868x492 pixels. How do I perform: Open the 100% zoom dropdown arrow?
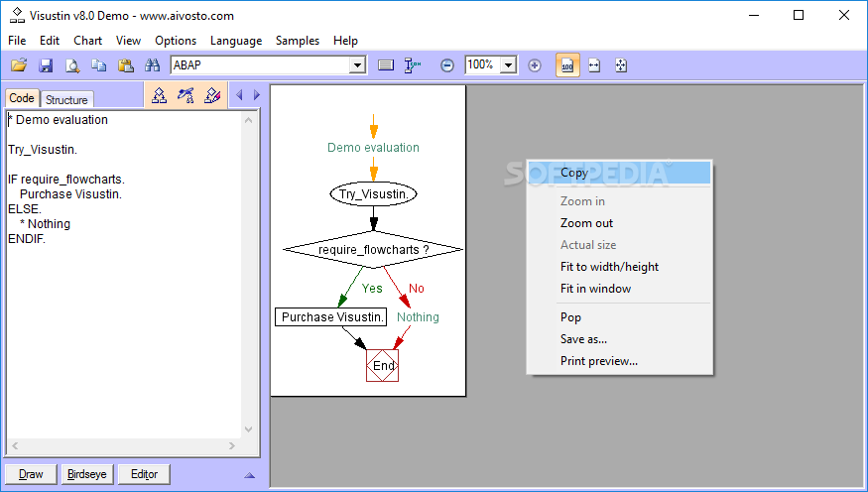[x=508, y=65]
